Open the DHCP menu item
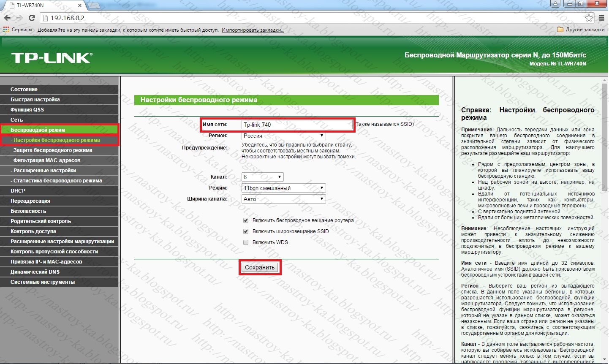Screen dimensions: 609x364 [x=59, y=191]
